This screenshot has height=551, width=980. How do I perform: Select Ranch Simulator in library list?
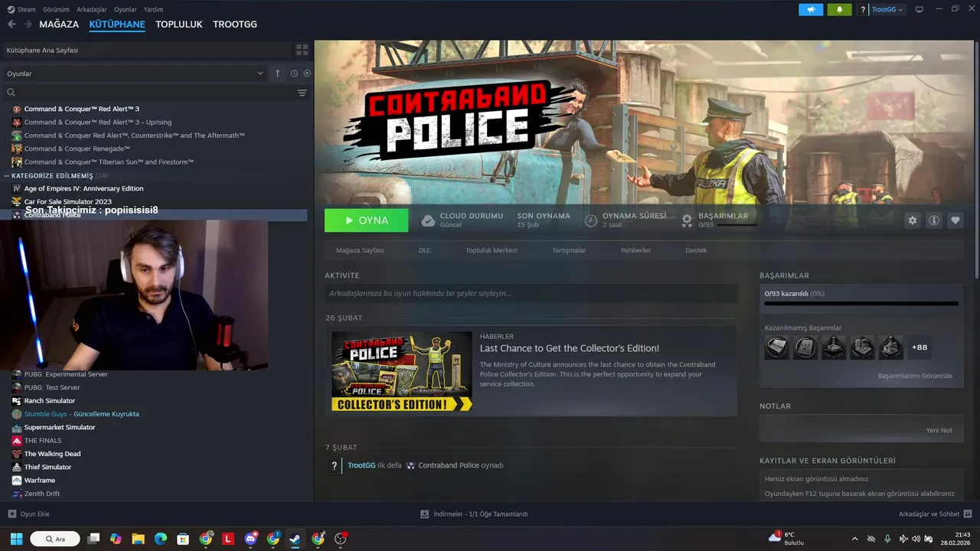pyautogui.click(x=50, y=400)
